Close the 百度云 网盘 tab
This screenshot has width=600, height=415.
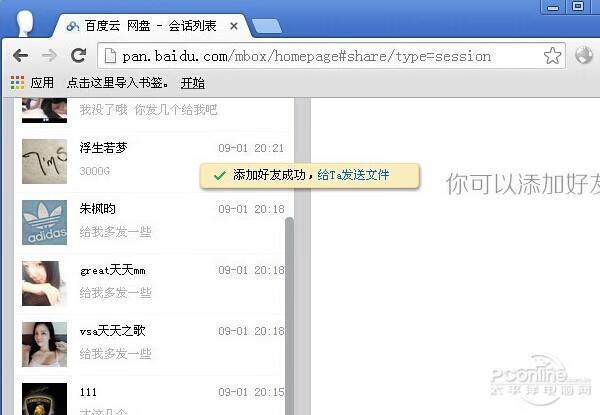tap(234, 26)
